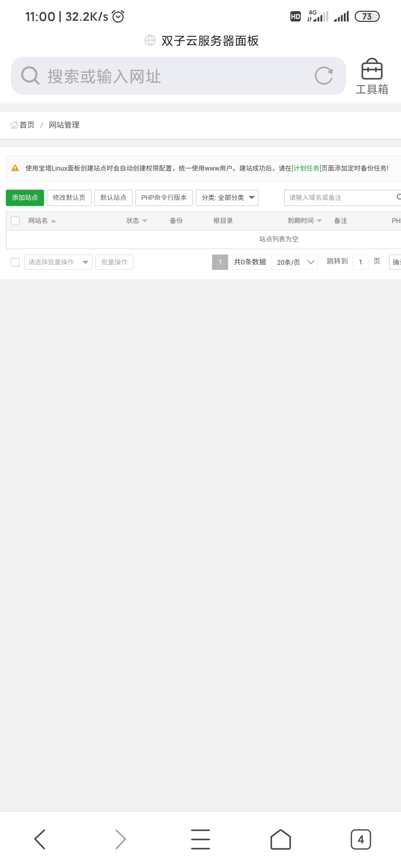Toggle the select-all checkbox in table header

tap(15, 221)
